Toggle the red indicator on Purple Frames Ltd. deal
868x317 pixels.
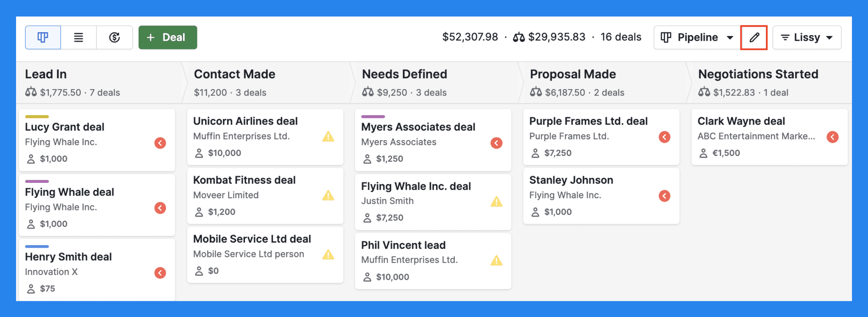pos(664,137)
